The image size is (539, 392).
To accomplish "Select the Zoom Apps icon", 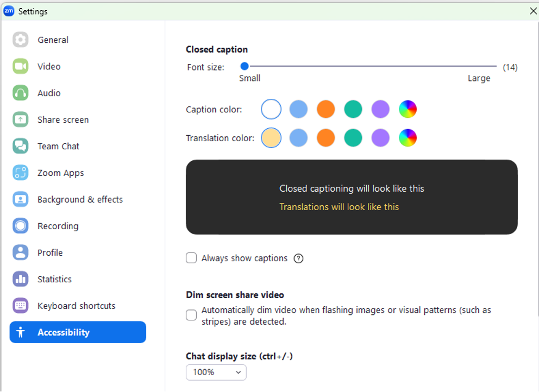I will tap(21, 173).
